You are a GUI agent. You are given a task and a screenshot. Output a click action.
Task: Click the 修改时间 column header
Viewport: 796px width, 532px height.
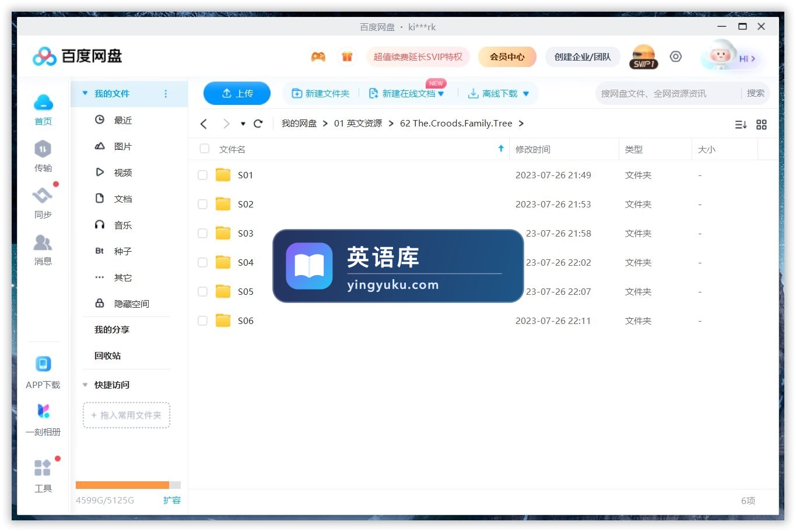point(532,149)
